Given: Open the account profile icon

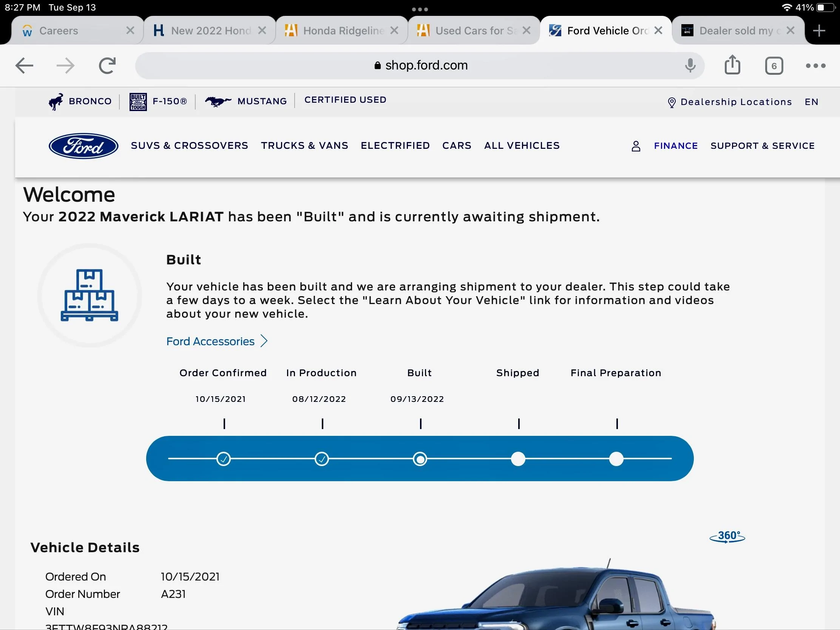Looking at the screenshot, I should coord(636,146).
